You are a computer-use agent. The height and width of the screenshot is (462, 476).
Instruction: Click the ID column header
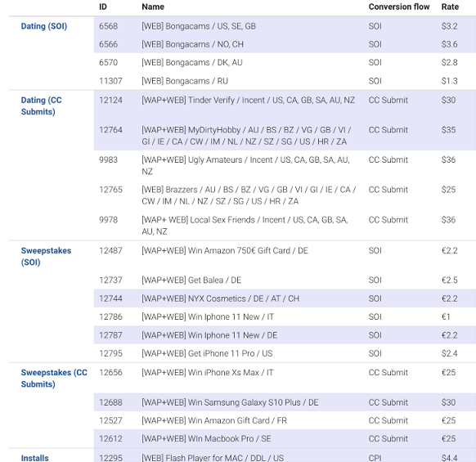(103, 7)
